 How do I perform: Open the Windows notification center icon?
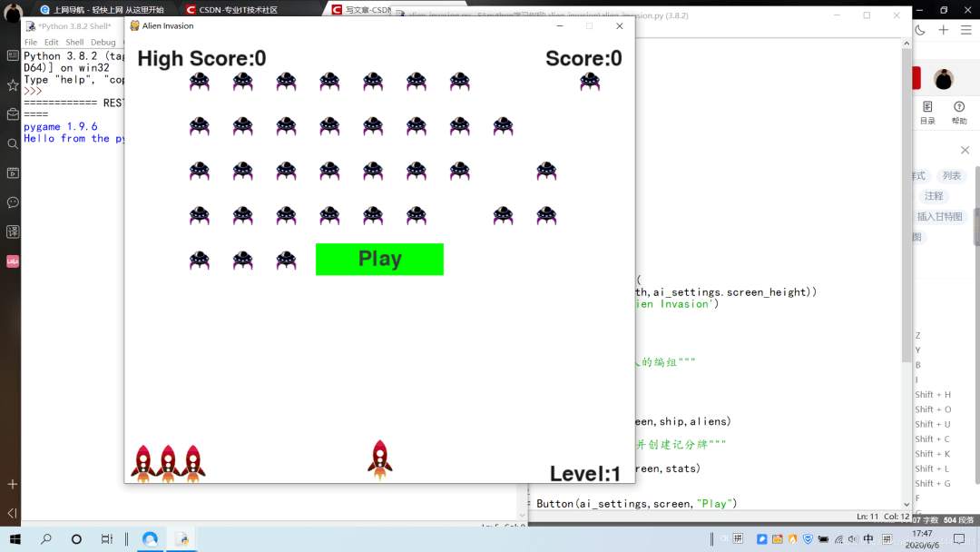point(959,539)
